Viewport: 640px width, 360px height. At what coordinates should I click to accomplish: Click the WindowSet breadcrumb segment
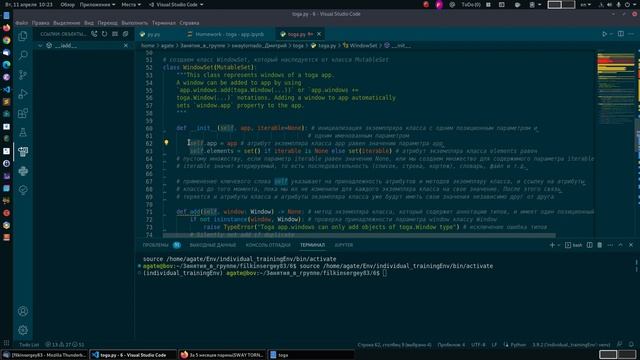click(x=363, y=46)
